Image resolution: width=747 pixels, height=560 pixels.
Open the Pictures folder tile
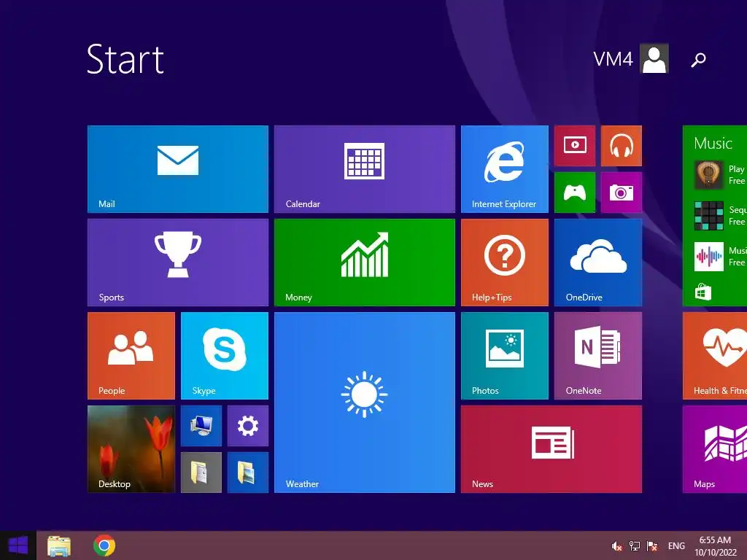(248, 472)
